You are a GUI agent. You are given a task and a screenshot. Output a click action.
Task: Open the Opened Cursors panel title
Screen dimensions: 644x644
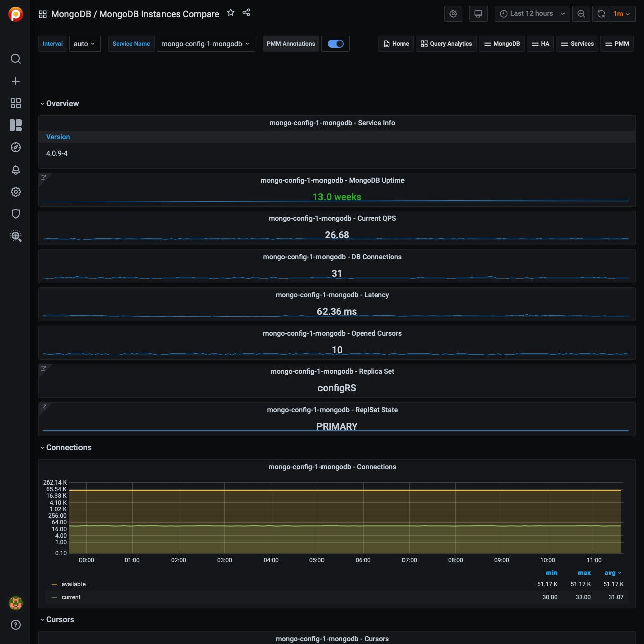coord(333,333)
